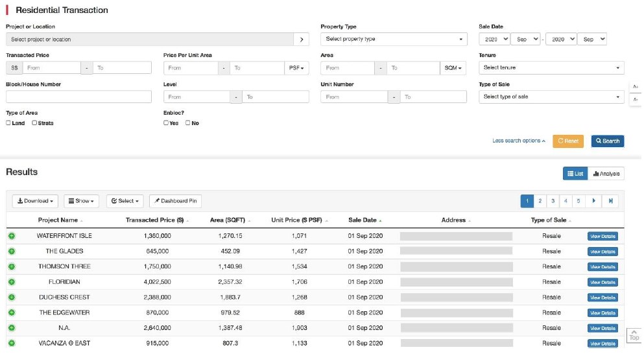Go to results page 5

(578, 201)
